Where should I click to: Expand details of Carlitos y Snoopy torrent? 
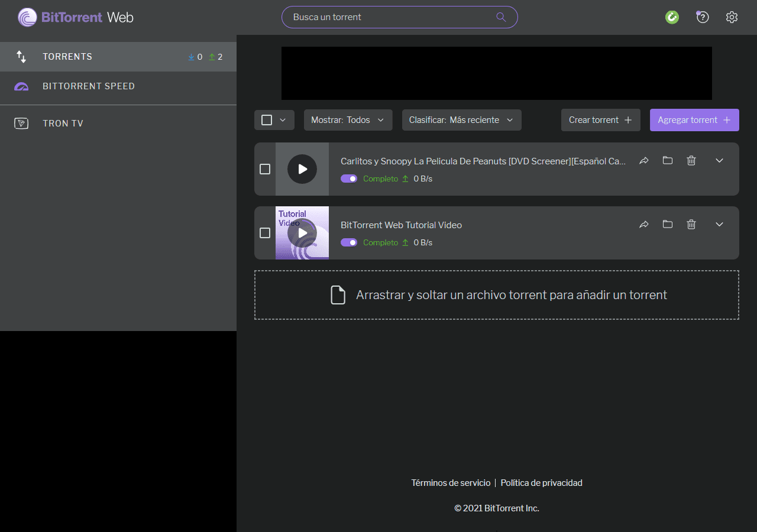click(719, 160)
